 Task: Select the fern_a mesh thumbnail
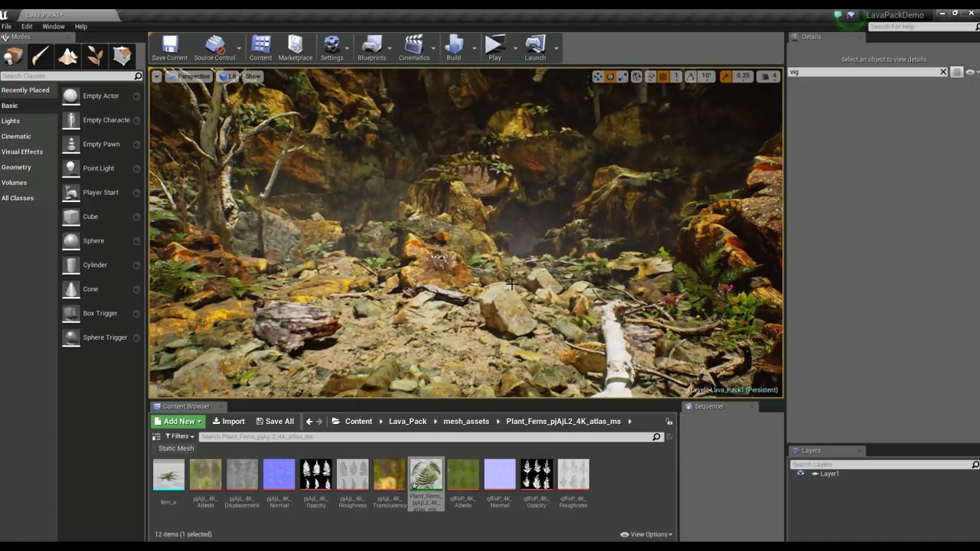pyautogui.click(x=168, y=475)
